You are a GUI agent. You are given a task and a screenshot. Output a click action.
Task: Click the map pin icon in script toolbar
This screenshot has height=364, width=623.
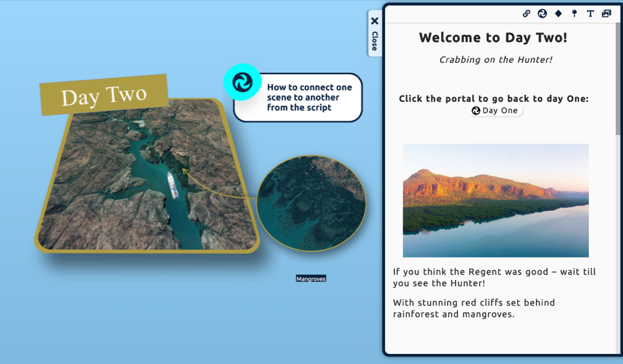(574, 14)
